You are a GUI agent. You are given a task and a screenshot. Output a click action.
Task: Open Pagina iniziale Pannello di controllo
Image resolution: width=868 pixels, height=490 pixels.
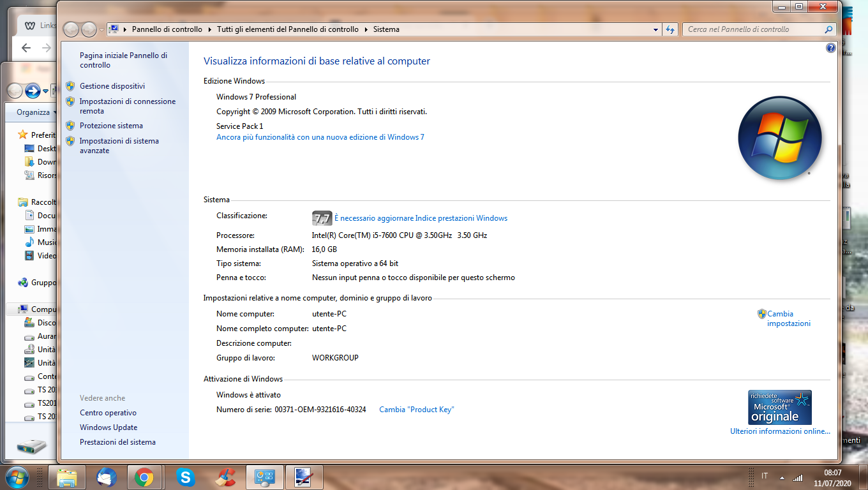124,61
